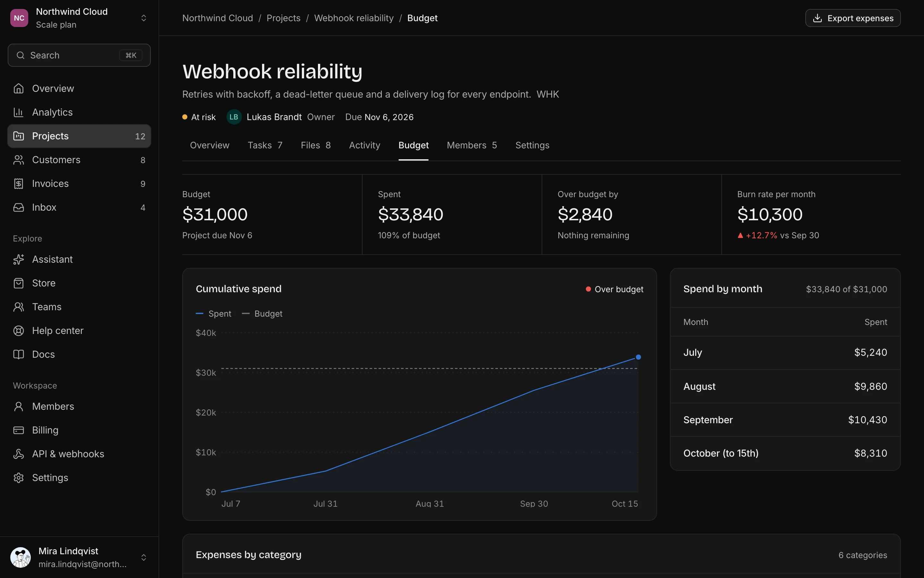Open Billing credit card icon
The height and width of the screenshot is (578, 924).
click(x=18, y=430)
